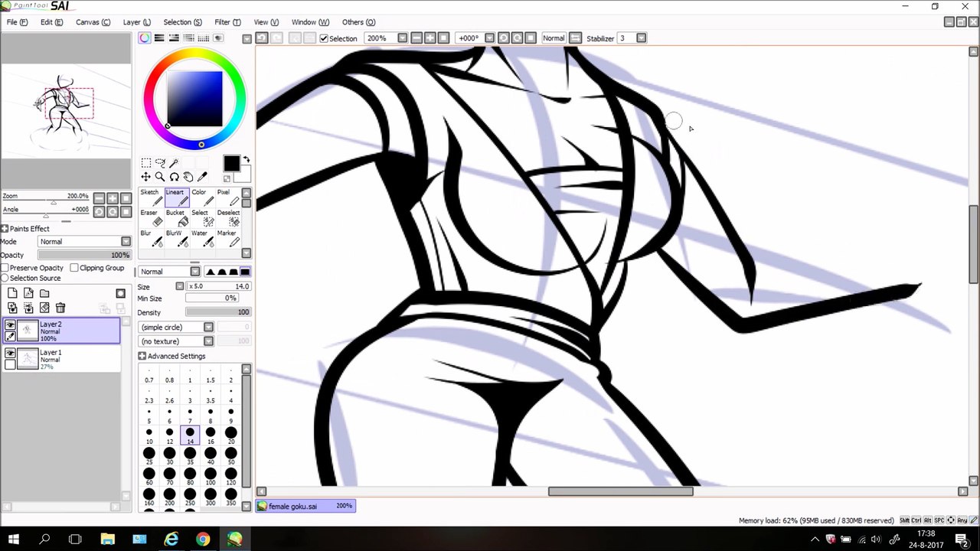Choose the Deselect pen tool
980x551 pixels.
pyautogui.click(x=227, y=217)
